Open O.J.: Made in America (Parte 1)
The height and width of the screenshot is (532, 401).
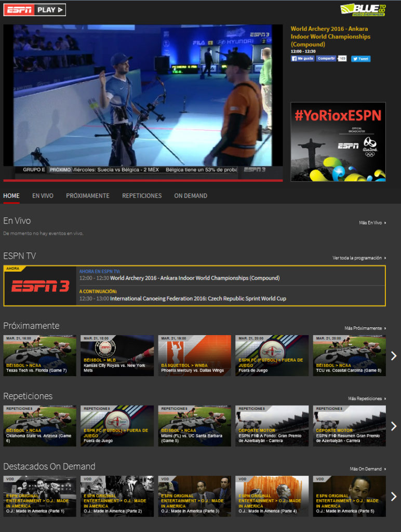click(39, 496)
